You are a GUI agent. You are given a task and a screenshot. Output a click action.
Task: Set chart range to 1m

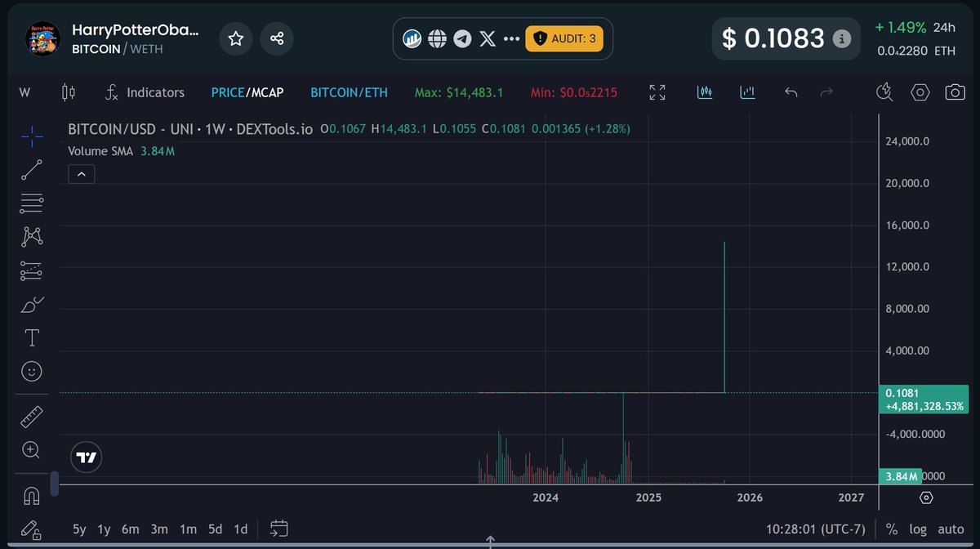point(188,529)
